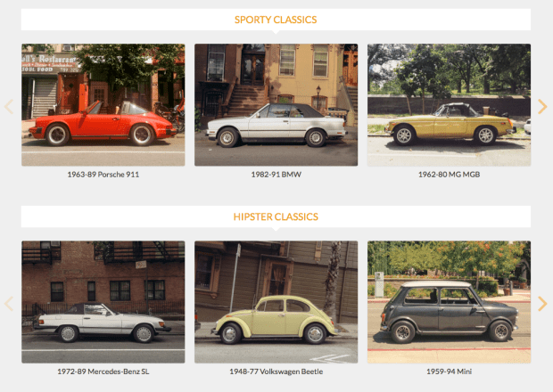Open the 1972-89 Mercedes-Benz SL caption
This screenshot has width=553, height=392.
(x=103, y=372)
